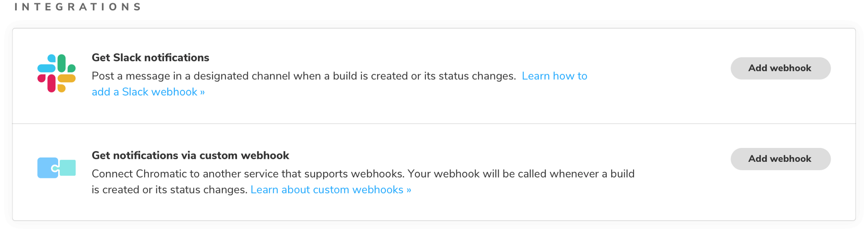Click the light blue segment of Slack logo
Image resolution: width=868 pixels, height=233 pixels.
46,63
